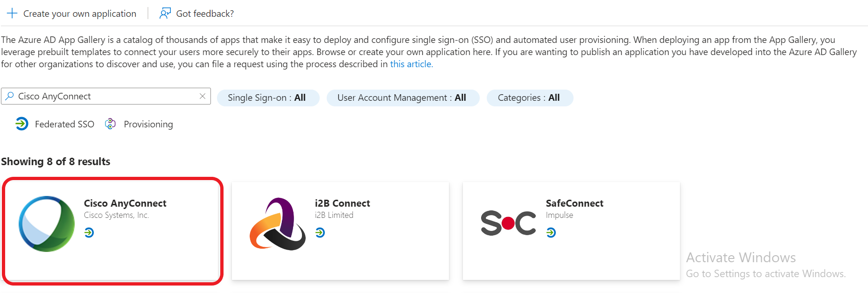This screenshot has height=293, width=868.
Task: Click the Federated SSO arrow icon
Action: click(x=21, y=124)
